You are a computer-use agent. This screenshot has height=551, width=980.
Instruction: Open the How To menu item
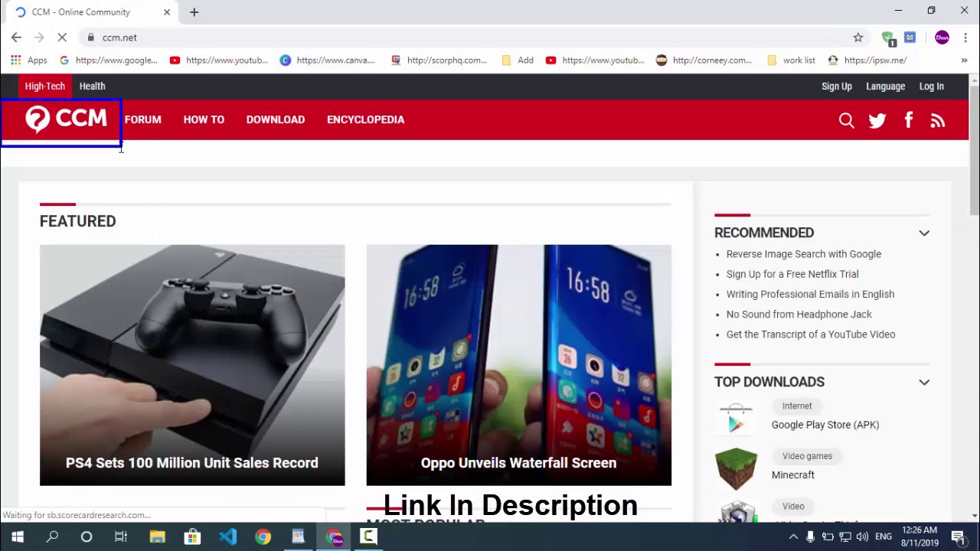click(x=204, y=119)
